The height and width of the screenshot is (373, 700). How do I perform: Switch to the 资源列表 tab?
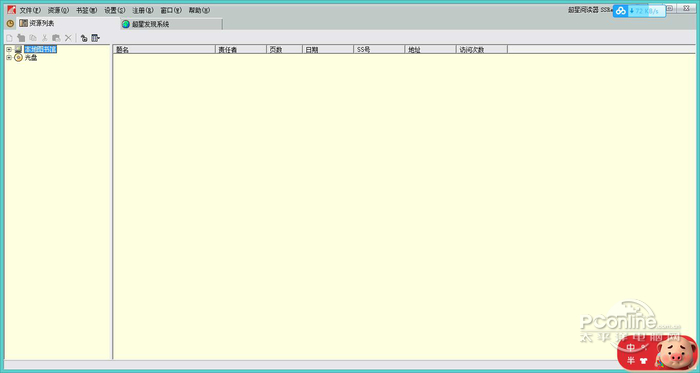[68, 24]
